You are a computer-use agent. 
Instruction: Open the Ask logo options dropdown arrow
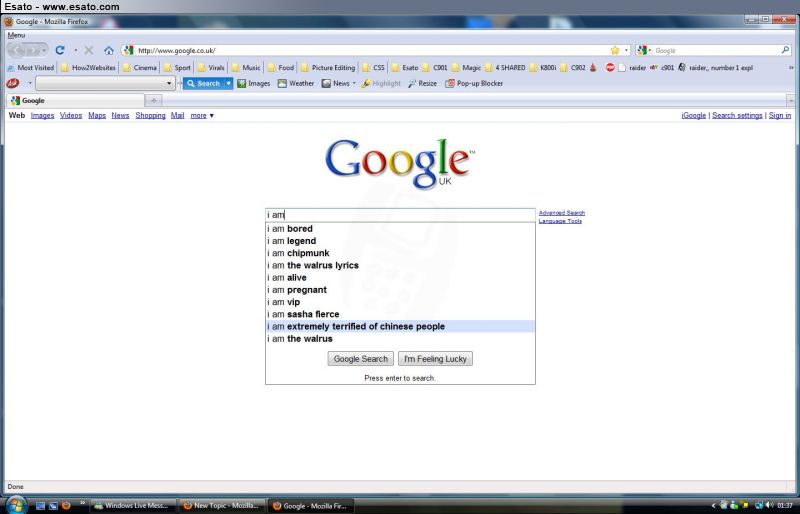tap(30, 83)
